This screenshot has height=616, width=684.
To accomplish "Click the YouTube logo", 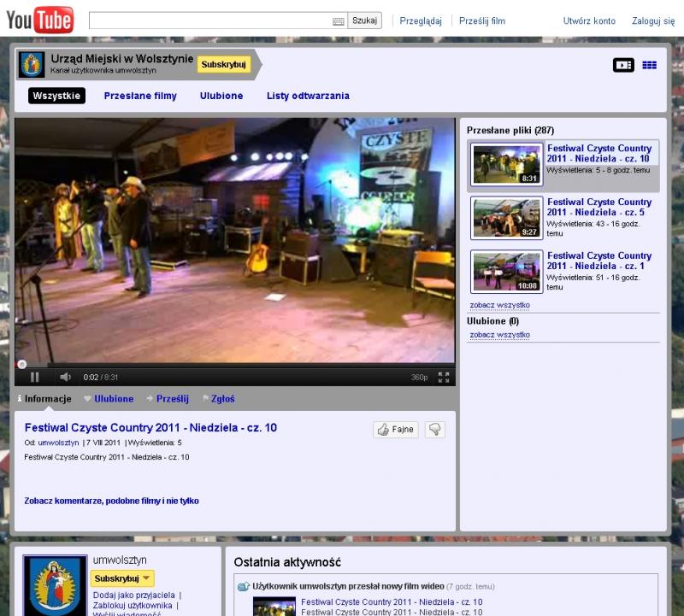I will pyautogui.click(x=39, y=20).
